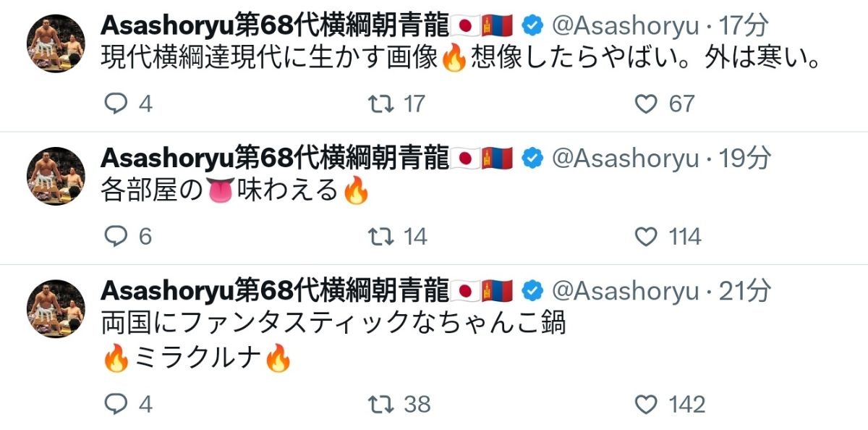The width and height of the screenshot is (868, 430).
Task: Open tweet text about 両国 ちゃんこ鍋
Action: click(333, 324)
